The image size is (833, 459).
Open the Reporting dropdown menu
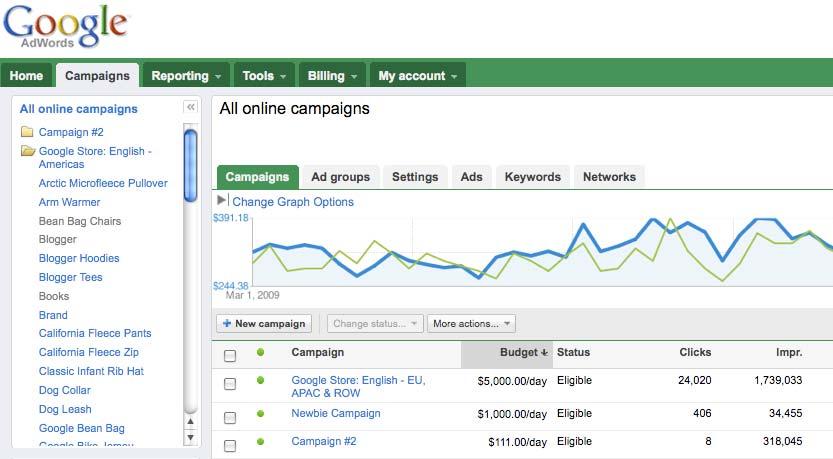tap(186, 75)
